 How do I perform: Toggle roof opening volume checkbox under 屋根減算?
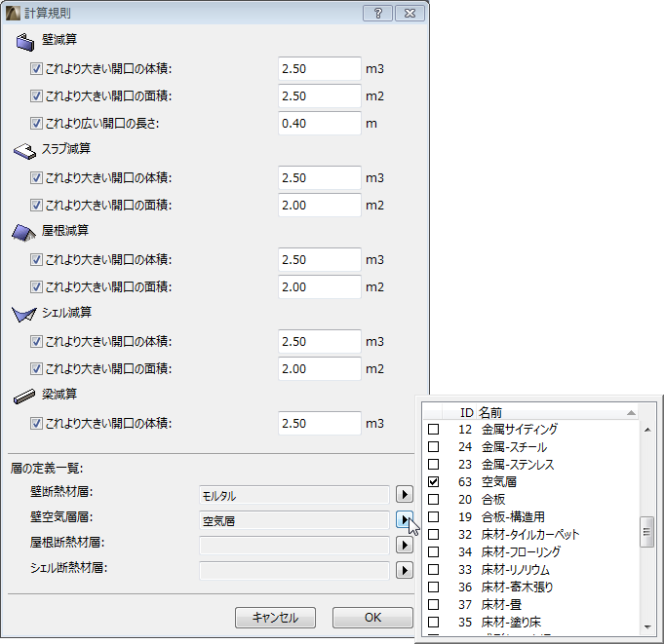tap(36, 259)
